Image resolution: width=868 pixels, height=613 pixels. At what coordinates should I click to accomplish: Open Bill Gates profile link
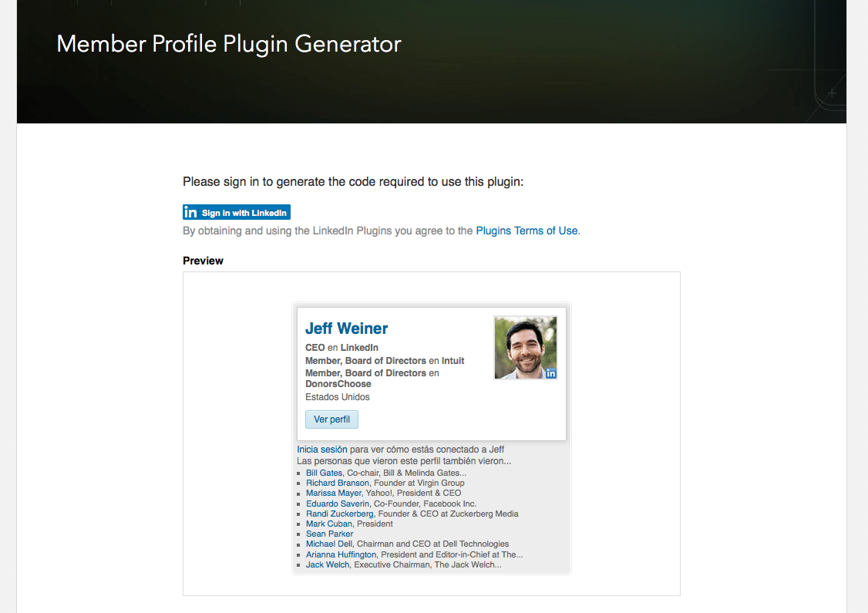click(324, 473)
